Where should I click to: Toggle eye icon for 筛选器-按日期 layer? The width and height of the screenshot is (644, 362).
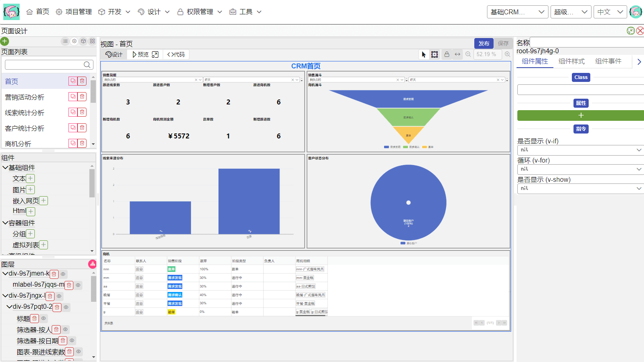pos(72,341)
